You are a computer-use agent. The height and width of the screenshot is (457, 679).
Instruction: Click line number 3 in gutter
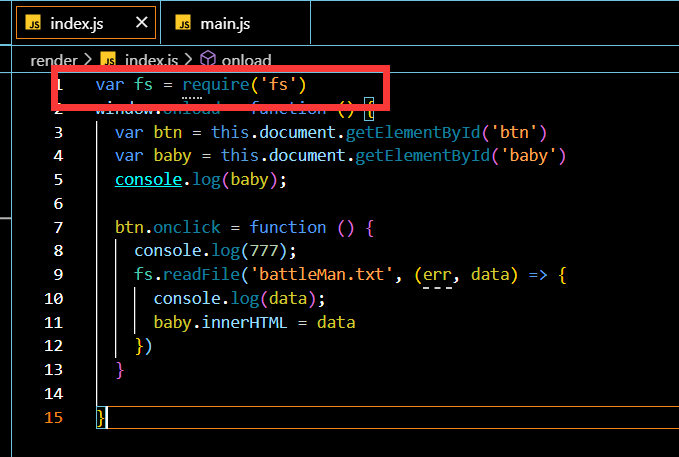pyautogui.click(x=58, y=132)
